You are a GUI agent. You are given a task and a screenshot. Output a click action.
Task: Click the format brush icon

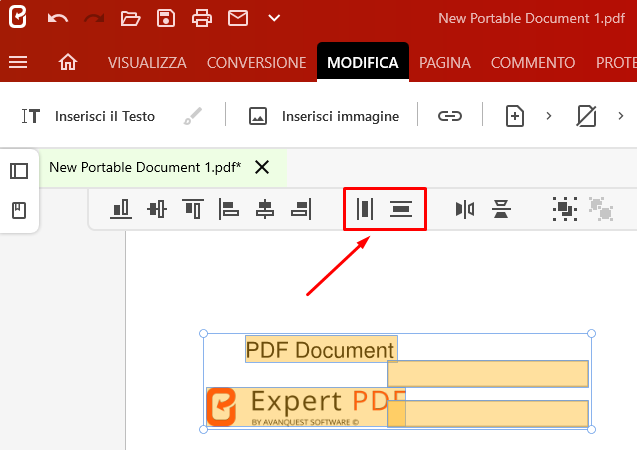193,116
